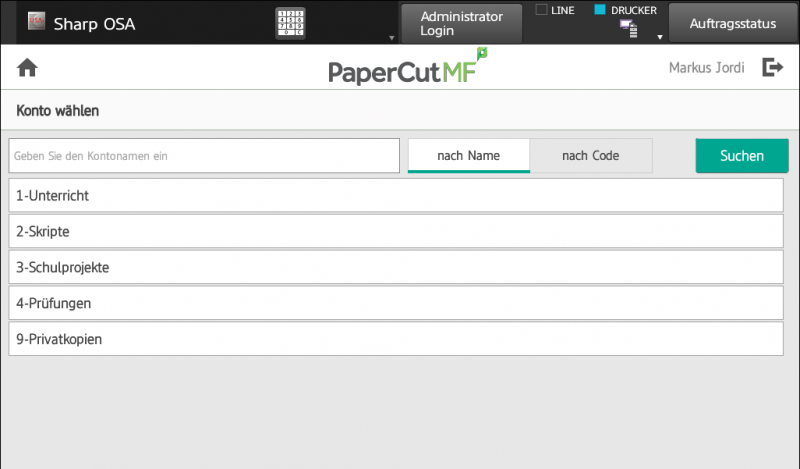This screenshot has height=469, width=800.
Task: Click the Sharp OSA app icon
Action: pos(36,22)
